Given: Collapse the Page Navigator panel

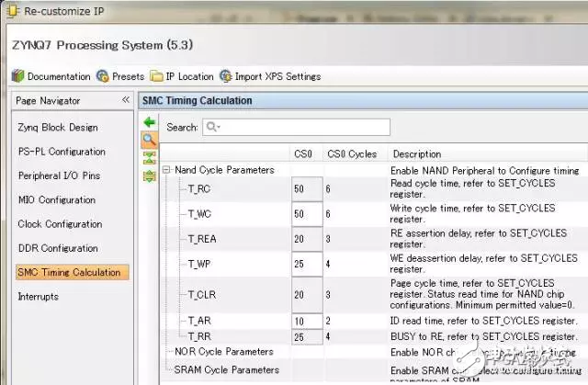Looking at the screenshot, I should pos(125,100).
